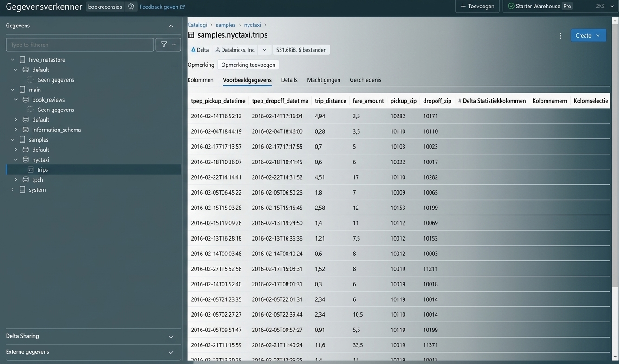Collapse the Gegevens panel
The width and height of the screenshot is (619, 364).
(x=171, y=26)
